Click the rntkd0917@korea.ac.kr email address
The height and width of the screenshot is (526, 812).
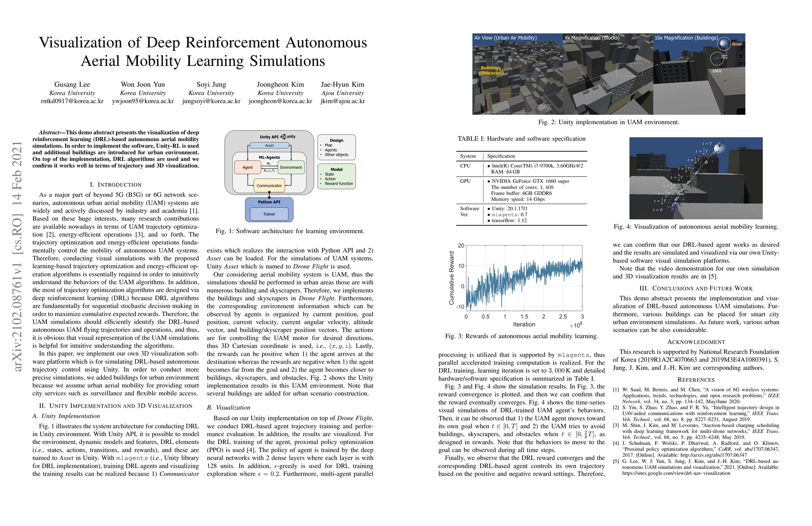(x=72, y=101)
